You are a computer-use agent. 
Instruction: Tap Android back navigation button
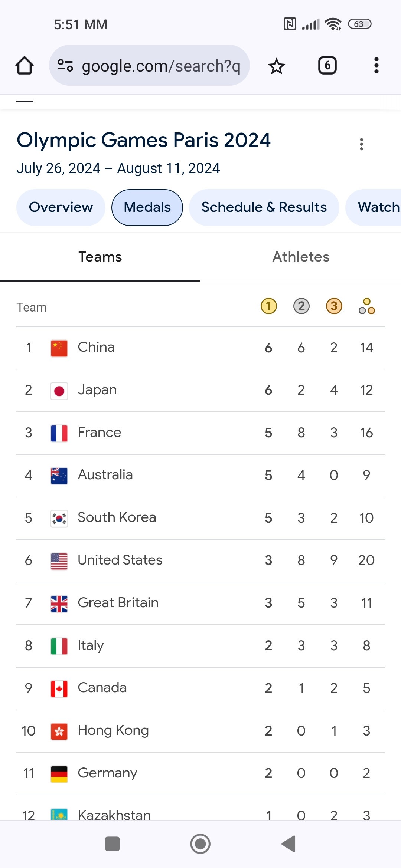[x=288, y=844]
